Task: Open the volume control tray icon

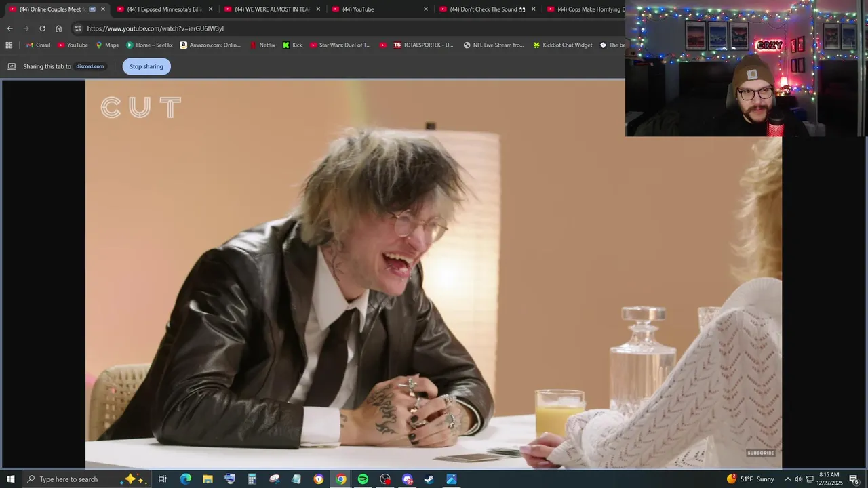Action: click(798, 479)
